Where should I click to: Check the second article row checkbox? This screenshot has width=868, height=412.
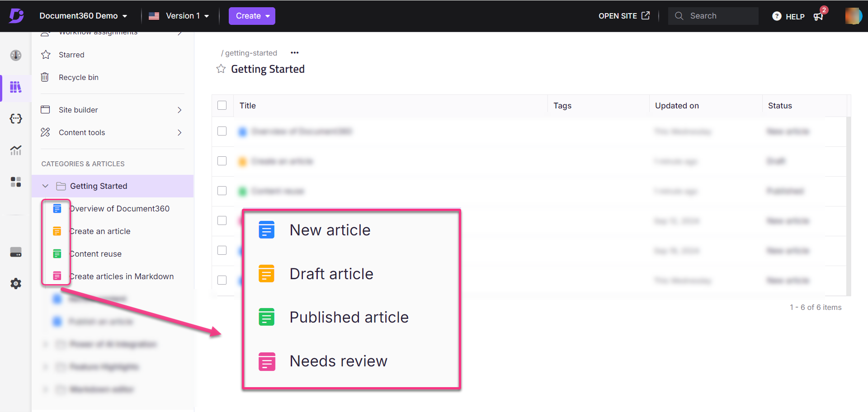pos(222,161)
